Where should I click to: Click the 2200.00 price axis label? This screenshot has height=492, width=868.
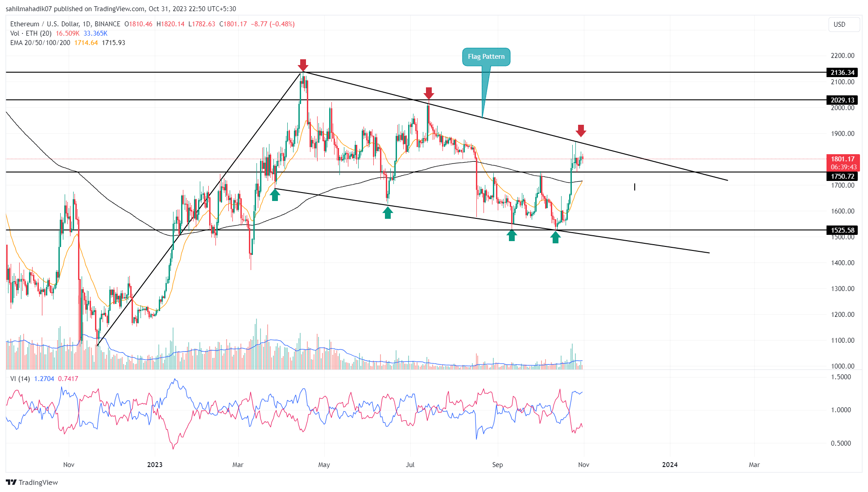tap(843, 56)
